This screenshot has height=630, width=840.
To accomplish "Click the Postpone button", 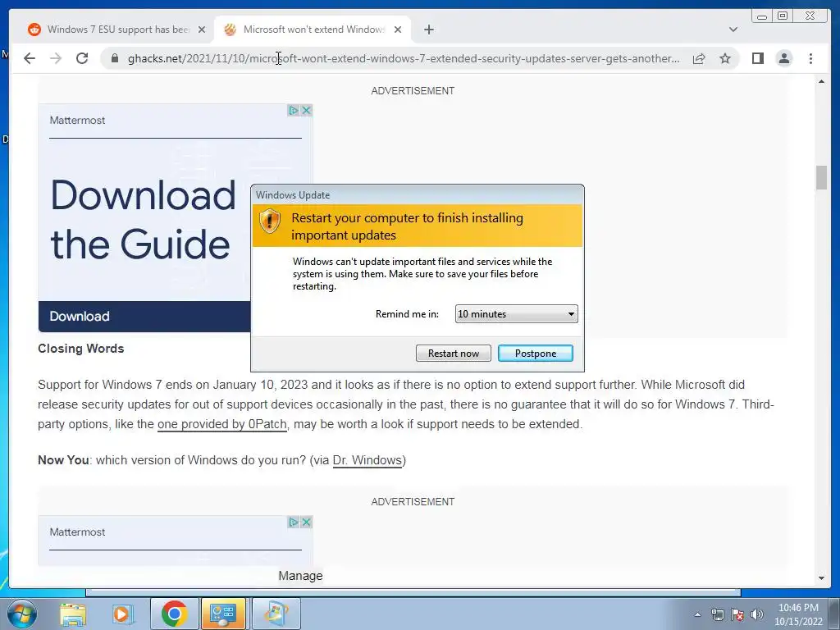I will point(535,353).
